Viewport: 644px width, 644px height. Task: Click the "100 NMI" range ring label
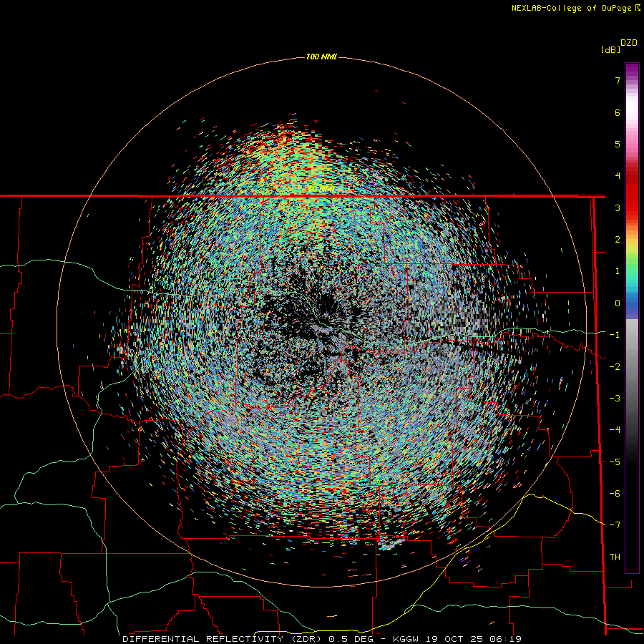[321, 57]
